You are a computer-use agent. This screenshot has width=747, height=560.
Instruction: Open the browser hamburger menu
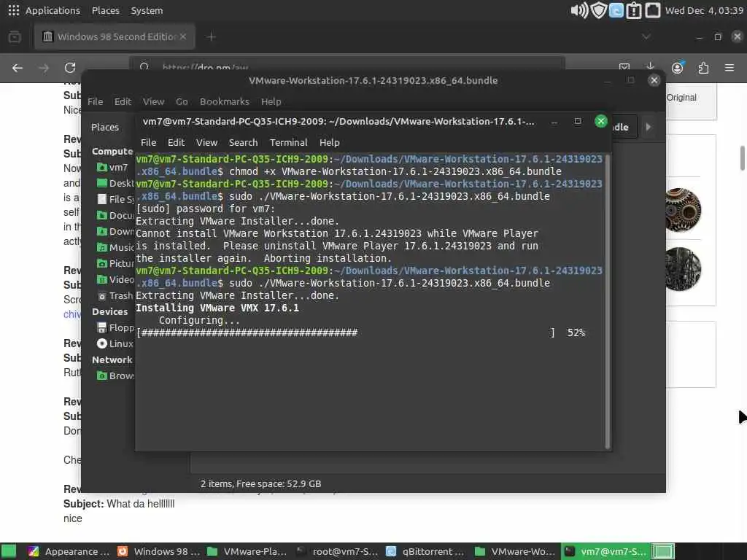[x=729, y=68]
